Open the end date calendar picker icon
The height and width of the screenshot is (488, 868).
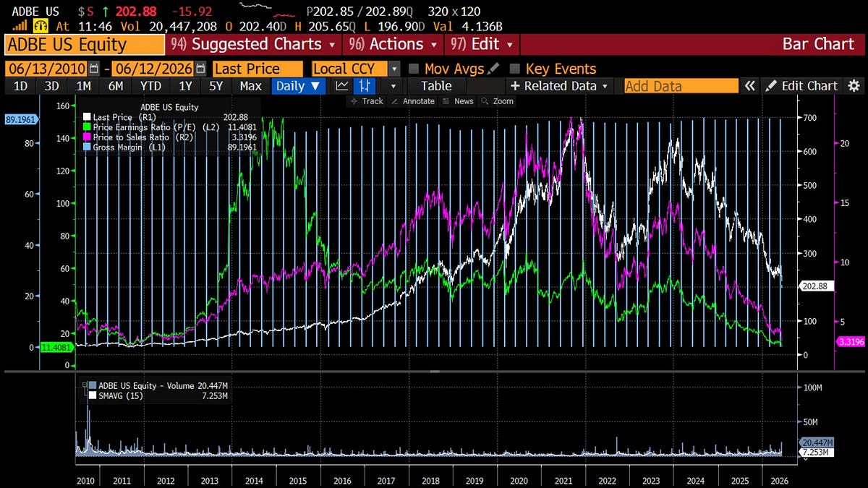199,69
